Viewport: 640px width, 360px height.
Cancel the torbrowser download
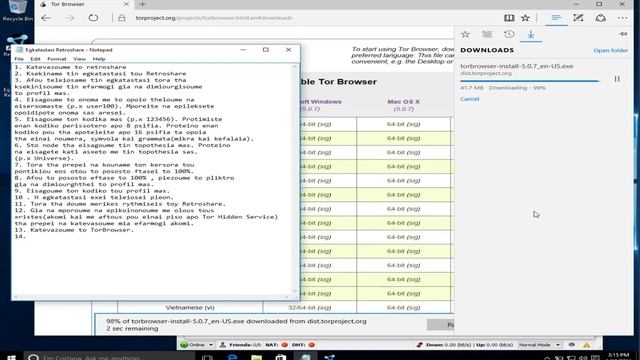[x=469, y=99]
